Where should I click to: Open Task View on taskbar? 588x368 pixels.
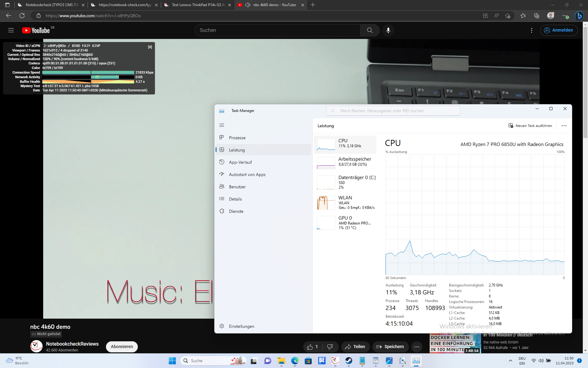[254, 361]
